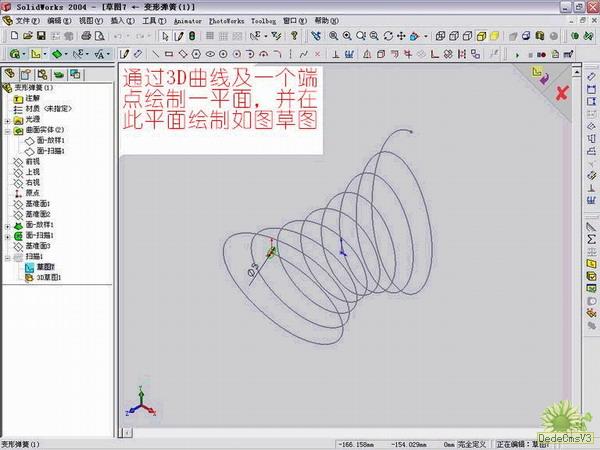Click the zoom to fit icon
The image size is (600, 450).
332,36
